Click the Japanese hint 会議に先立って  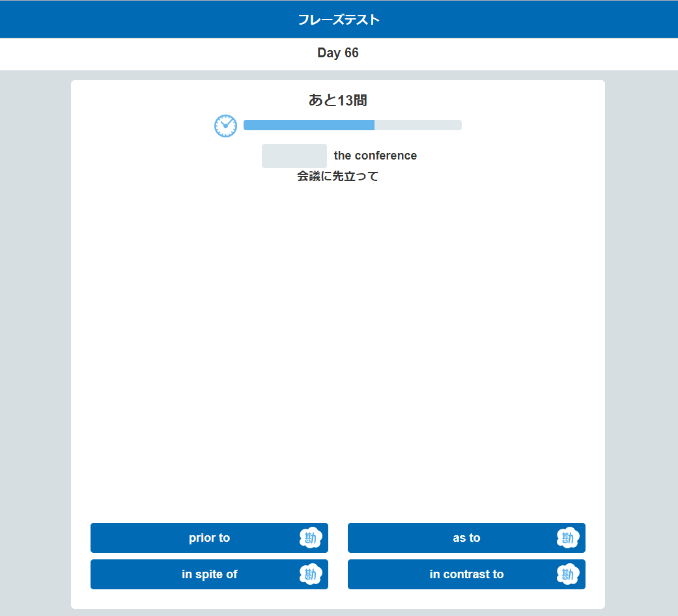point(337,176)
